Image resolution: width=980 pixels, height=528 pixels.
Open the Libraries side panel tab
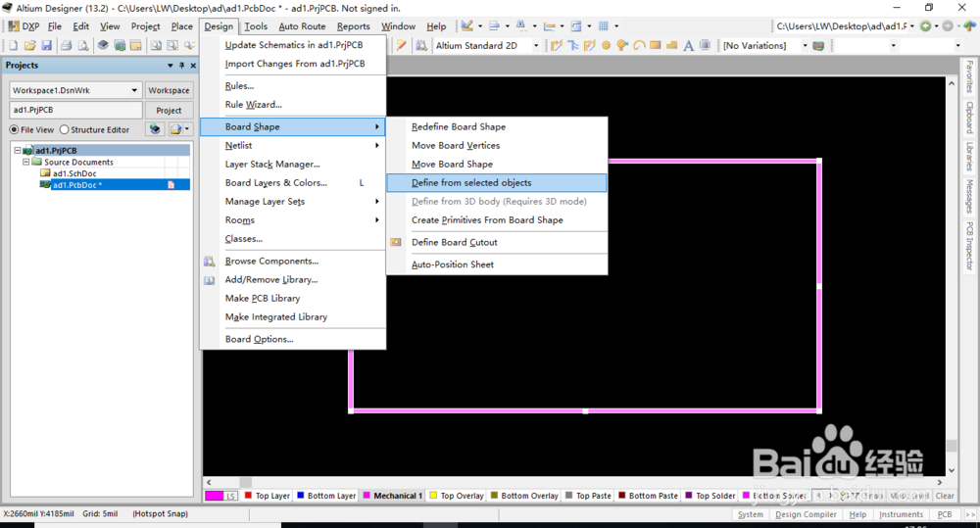969,156
